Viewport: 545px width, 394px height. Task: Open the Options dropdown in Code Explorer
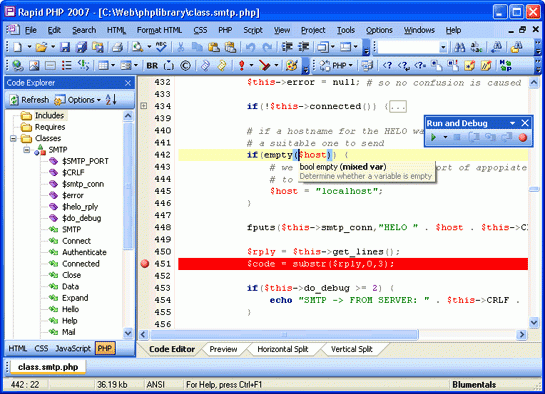pyautogui.click(x=78, y=100)
